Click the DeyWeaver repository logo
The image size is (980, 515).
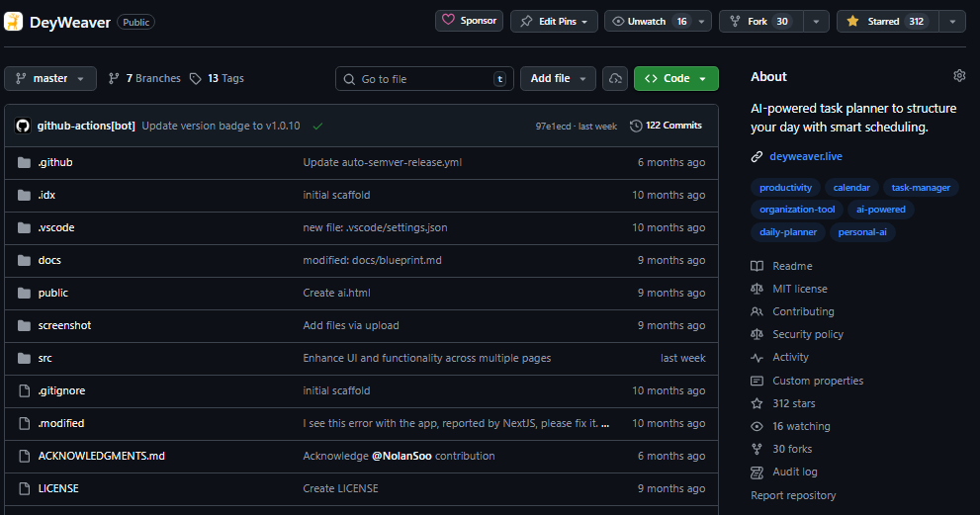[14, 21]
